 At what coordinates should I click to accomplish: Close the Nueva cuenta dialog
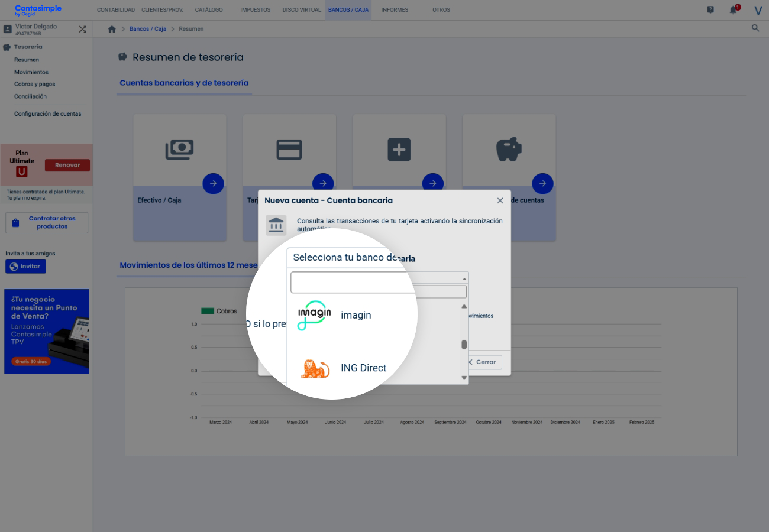tap(500, 200)
